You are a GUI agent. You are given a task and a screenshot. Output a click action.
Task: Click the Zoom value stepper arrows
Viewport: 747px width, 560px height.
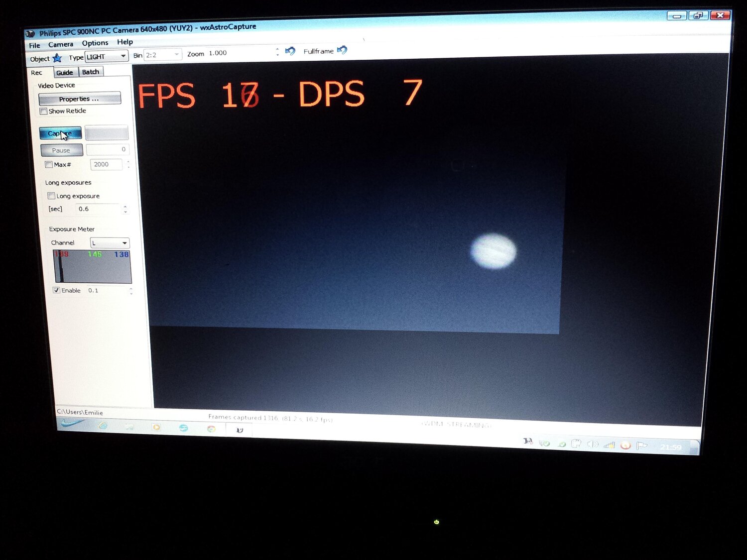pyautogui.click(x=277, y=51)
